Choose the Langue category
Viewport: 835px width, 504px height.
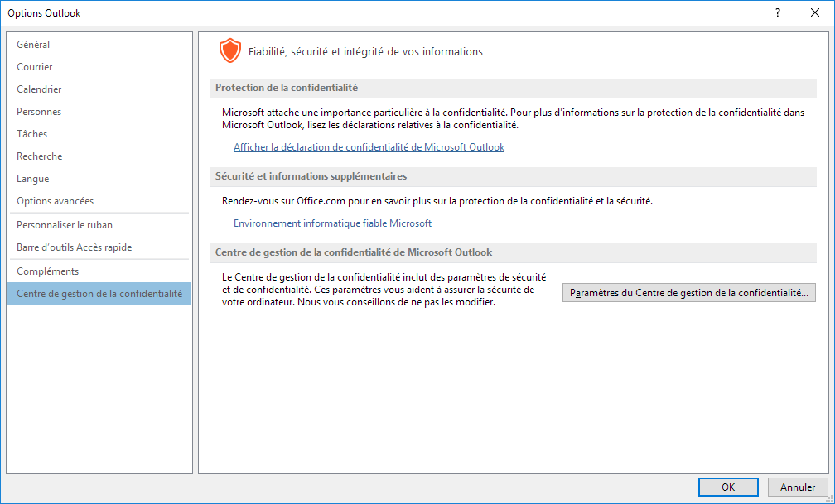pyautogui.click(x=99, y=179)
